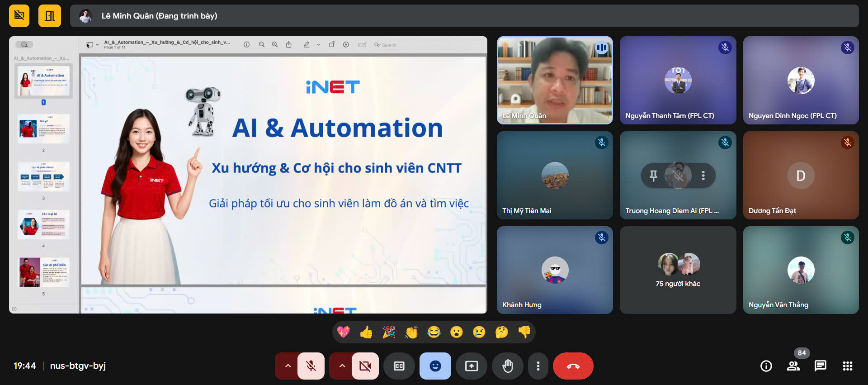Viewport: 868px width, 385px height.
Task: Open slide 5 thumbnail in Preview sidebar
Action: [43, 272]
